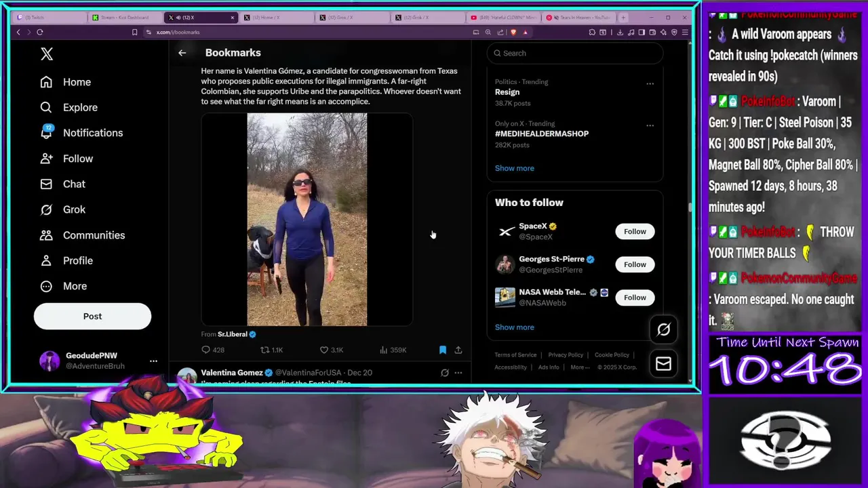Viewport: 868px width, 488px height.
Task: Click the Grok icon on Valentina Gomez's post
Action: point(445,373)
